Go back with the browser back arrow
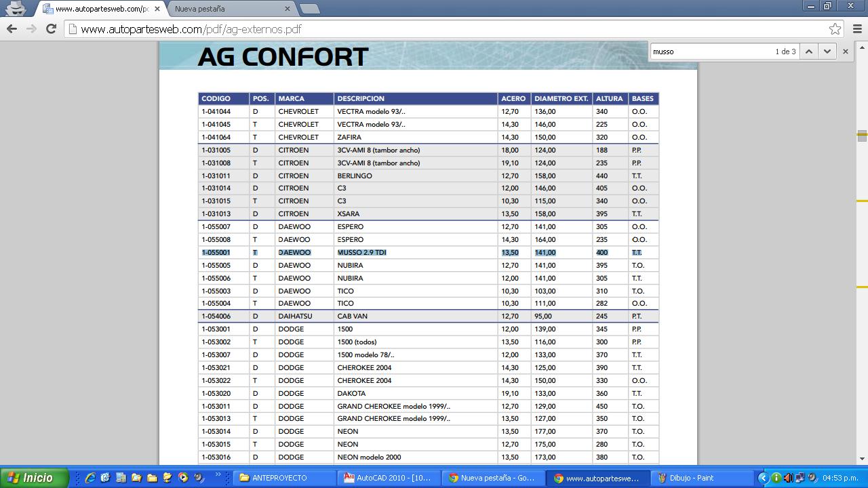Screen dimensions: 868x488 pos(12,29)
